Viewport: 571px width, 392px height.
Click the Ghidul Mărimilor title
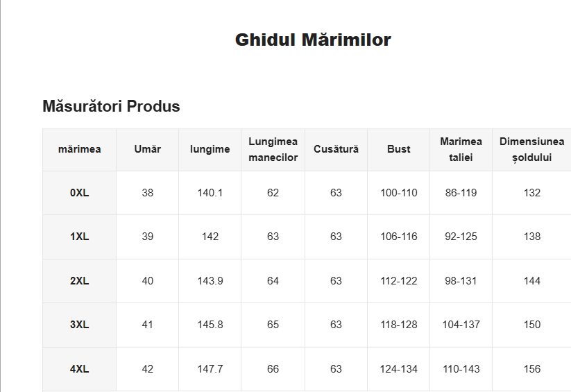(313, 40)
